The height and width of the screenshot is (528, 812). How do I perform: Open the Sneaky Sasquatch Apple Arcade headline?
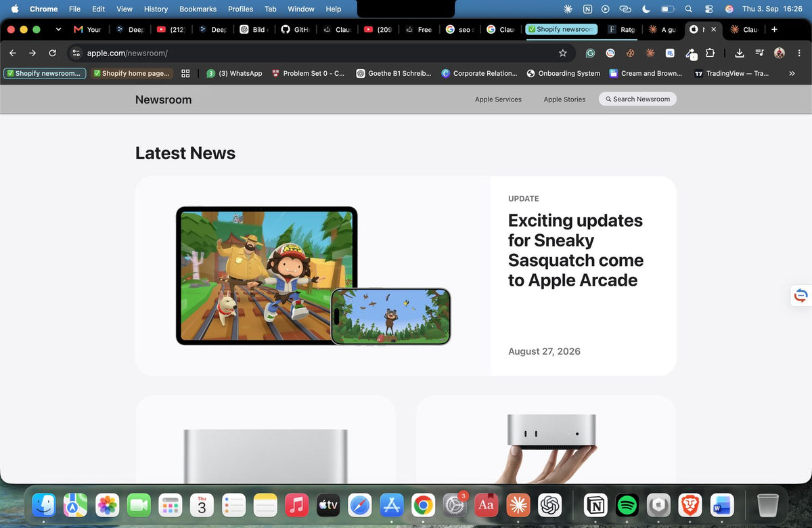(576, 250)
